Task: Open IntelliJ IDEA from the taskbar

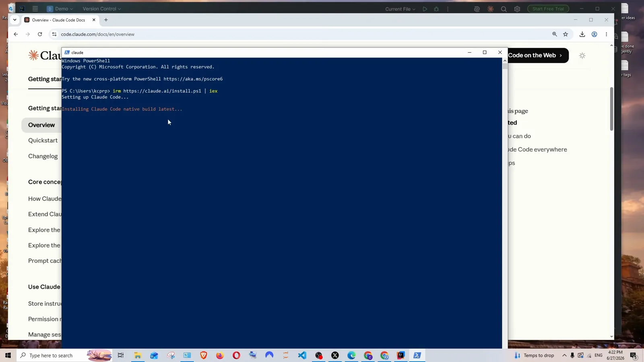Action: click(x=401, y=356)
